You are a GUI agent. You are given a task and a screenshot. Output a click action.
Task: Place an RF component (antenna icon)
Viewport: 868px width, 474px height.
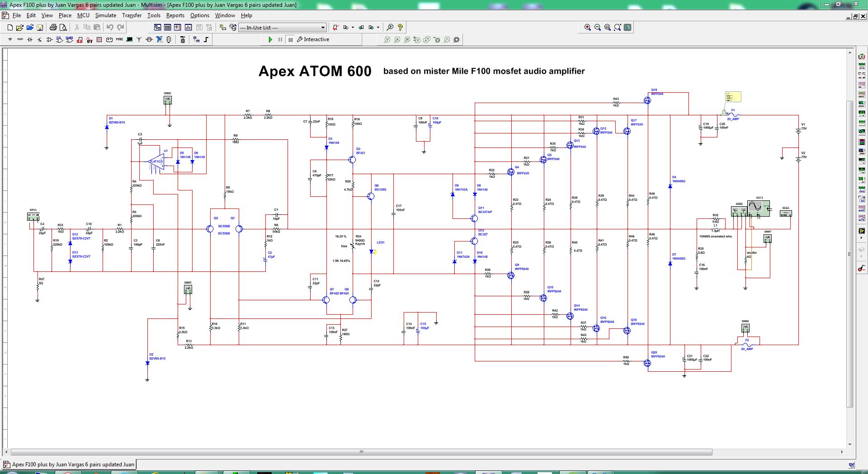point(139,39)
